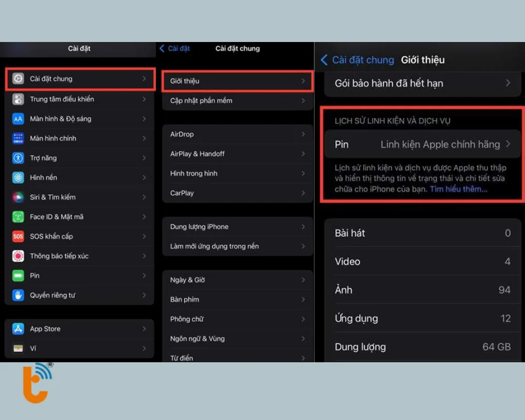Tap the green Pin battery icon

point(18,276)
